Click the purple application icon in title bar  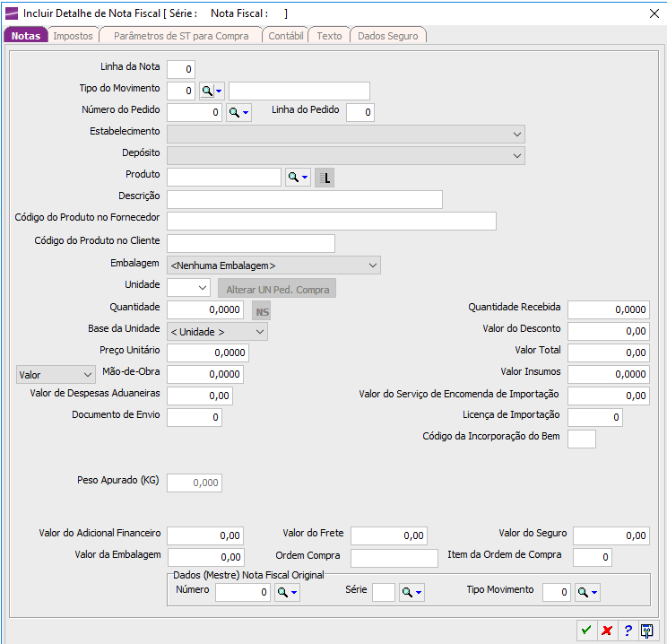tap(12, 13)
